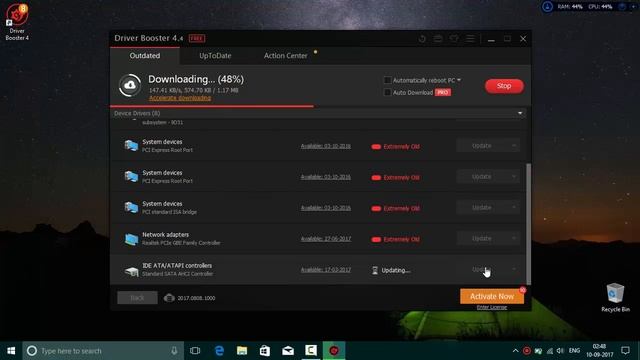Launch Microsoft Edge from the taskbar

pos(219,351)
